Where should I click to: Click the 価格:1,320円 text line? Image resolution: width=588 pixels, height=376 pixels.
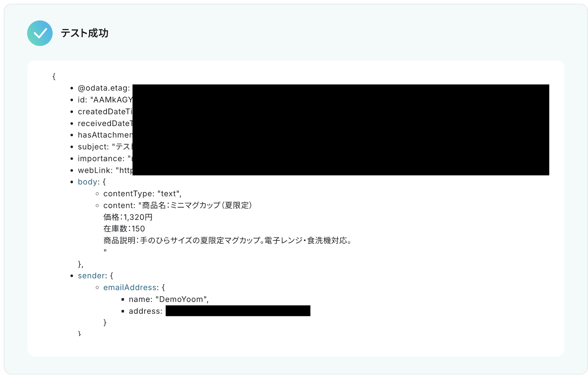click(128, 217)
